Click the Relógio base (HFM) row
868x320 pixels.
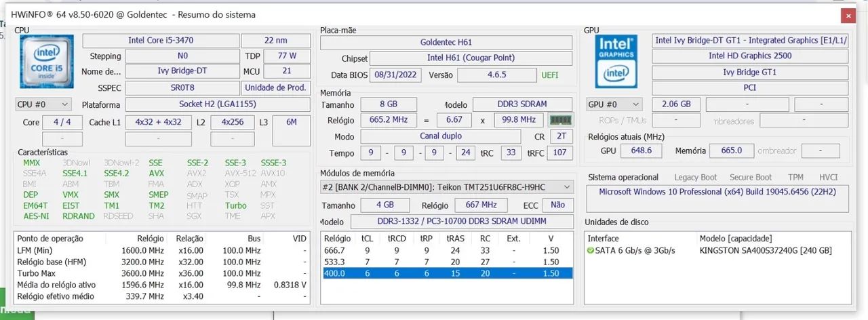162,262
